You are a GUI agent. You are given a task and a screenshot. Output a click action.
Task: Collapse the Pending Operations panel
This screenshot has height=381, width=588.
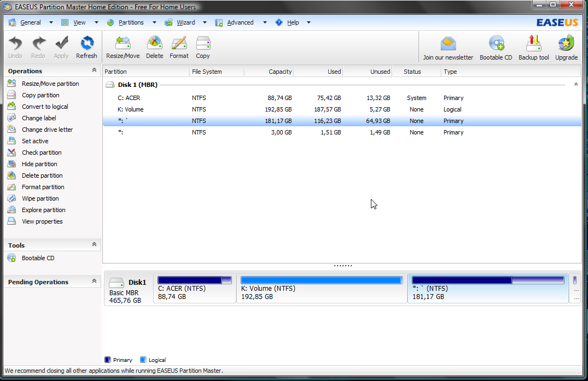click(x=94, y=281)
